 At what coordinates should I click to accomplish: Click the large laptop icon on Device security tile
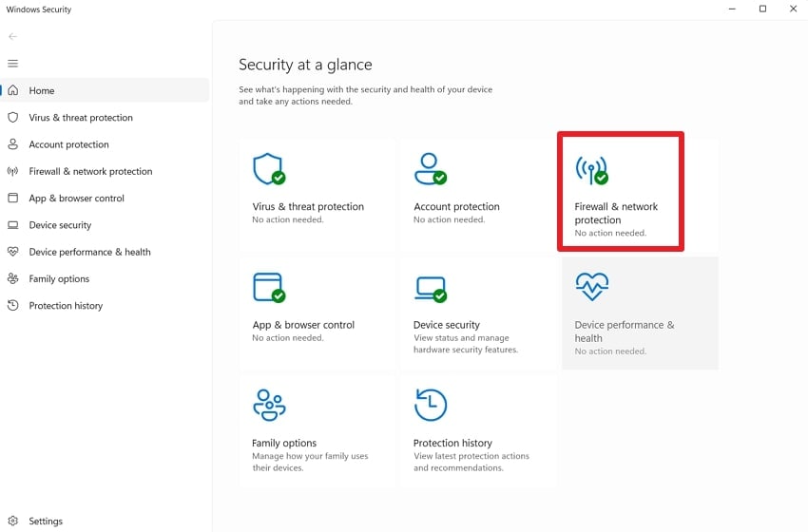(431, 290)
